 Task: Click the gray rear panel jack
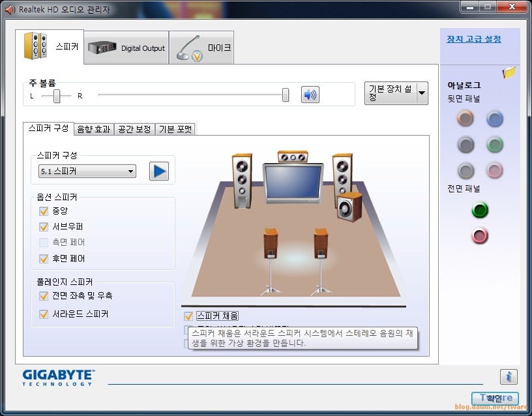click(466, 170)
